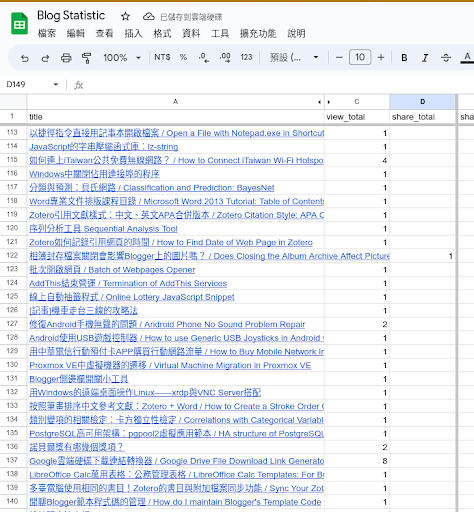Viewport: 474px width, 512px height.
Task: Open Online Lottery JavaScript Snippet link
Action: click(132, 297)
